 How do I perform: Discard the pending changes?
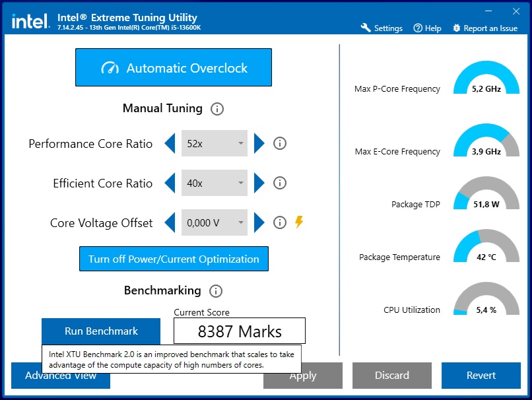click(x=392, y=375)
